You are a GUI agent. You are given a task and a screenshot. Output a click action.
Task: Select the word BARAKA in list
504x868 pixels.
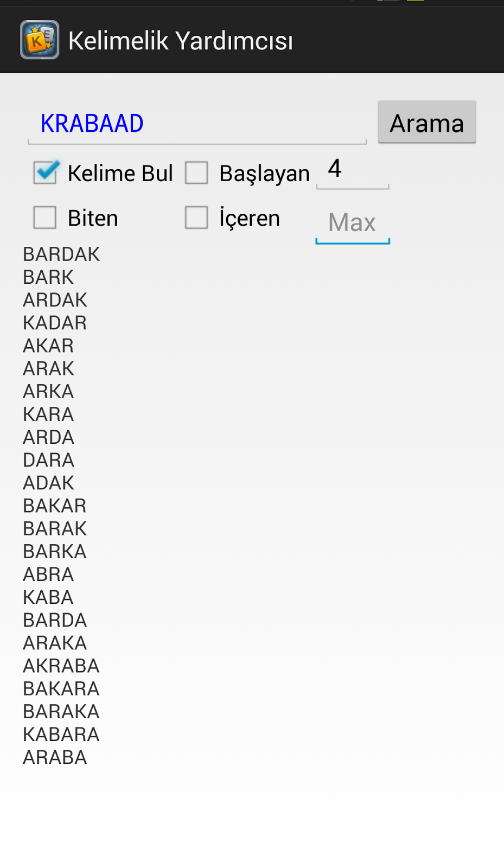pos(61,711)
